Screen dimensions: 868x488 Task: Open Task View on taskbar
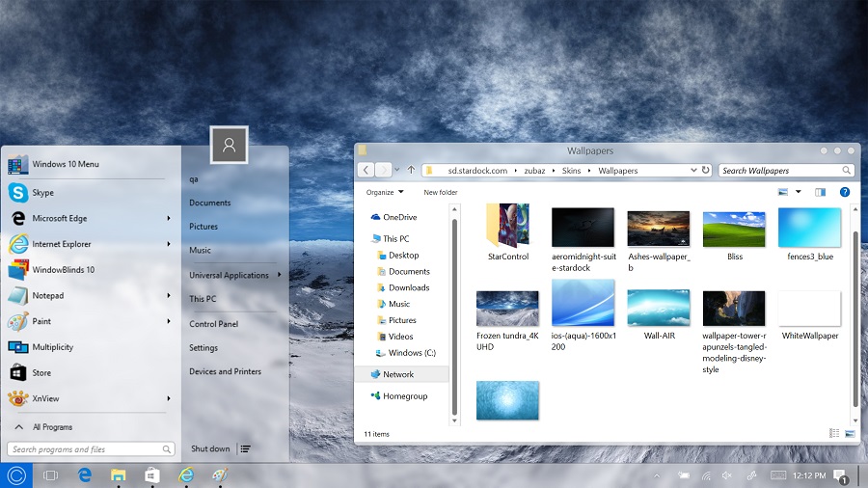(x=50, y=475)
